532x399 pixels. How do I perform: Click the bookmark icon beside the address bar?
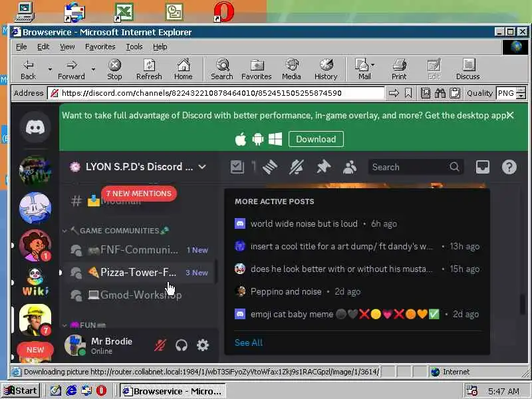pos(408,93)
